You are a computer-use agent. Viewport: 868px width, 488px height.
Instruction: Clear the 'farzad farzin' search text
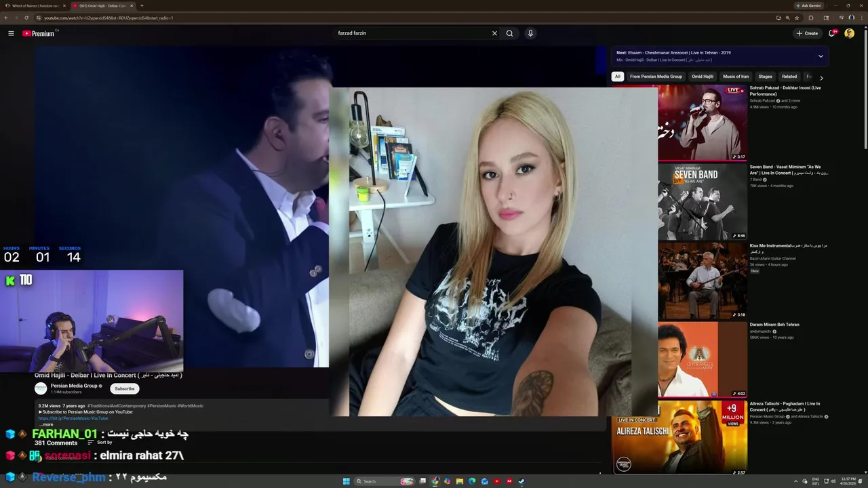click(494, 33)
